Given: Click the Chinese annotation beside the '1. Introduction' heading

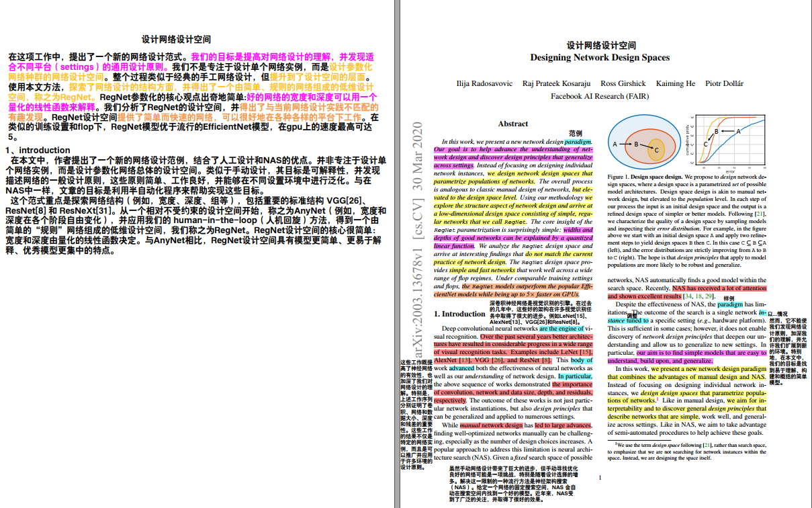Looking at the screenshot, I should tap(541, 313).
